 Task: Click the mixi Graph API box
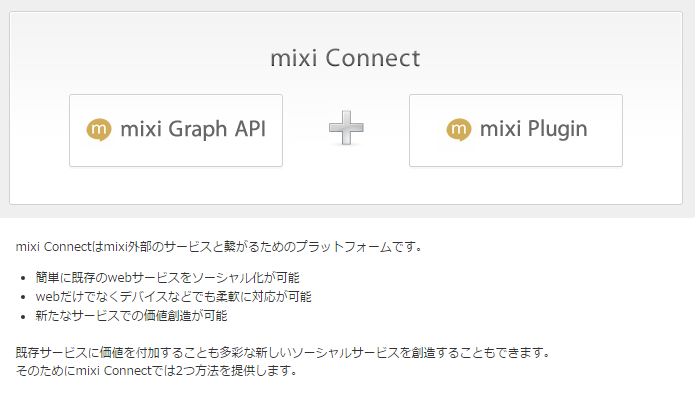click(x=176, y=130)
